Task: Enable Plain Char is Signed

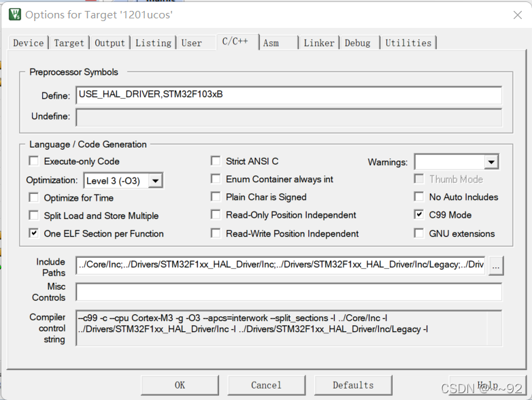Action: click(216, 197)
